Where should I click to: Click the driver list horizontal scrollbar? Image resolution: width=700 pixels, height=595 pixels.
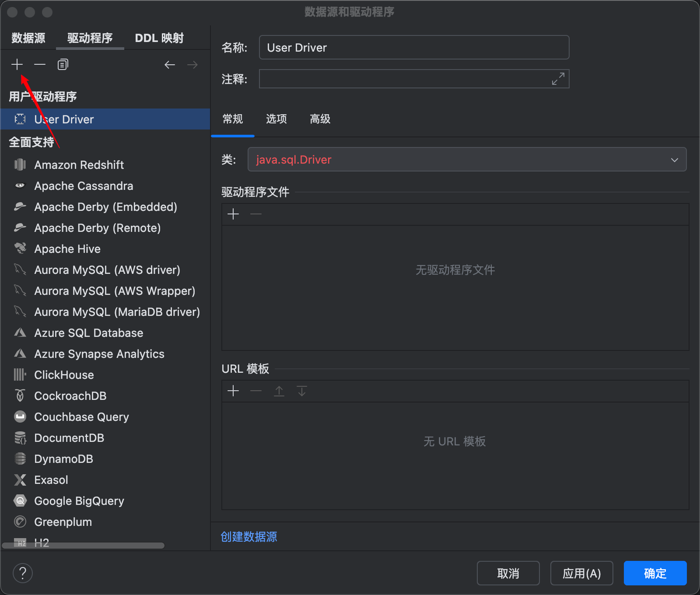[x=83, y=546]
